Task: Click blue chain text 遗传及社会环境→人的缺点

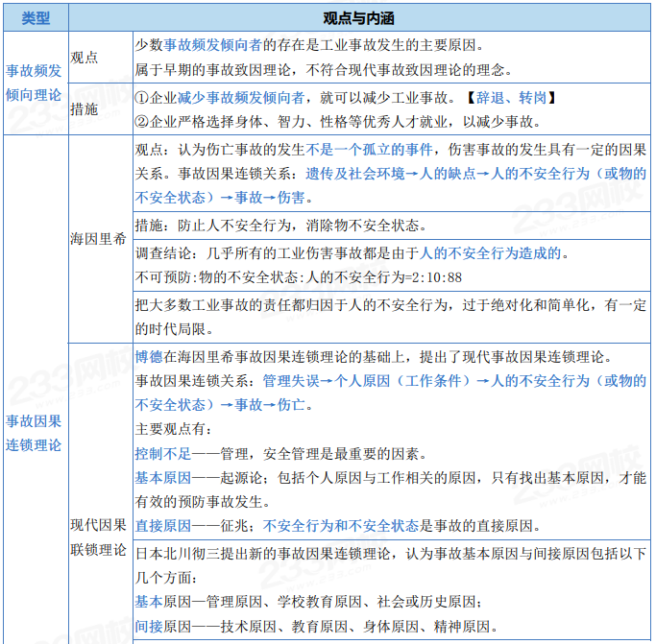Action: (x=391, y=174)
